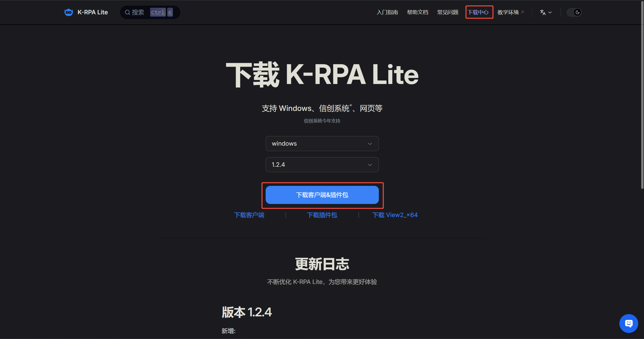Click the 下载 K-RPA Lite main heading
644x339 pixels.
coord(322,75)
